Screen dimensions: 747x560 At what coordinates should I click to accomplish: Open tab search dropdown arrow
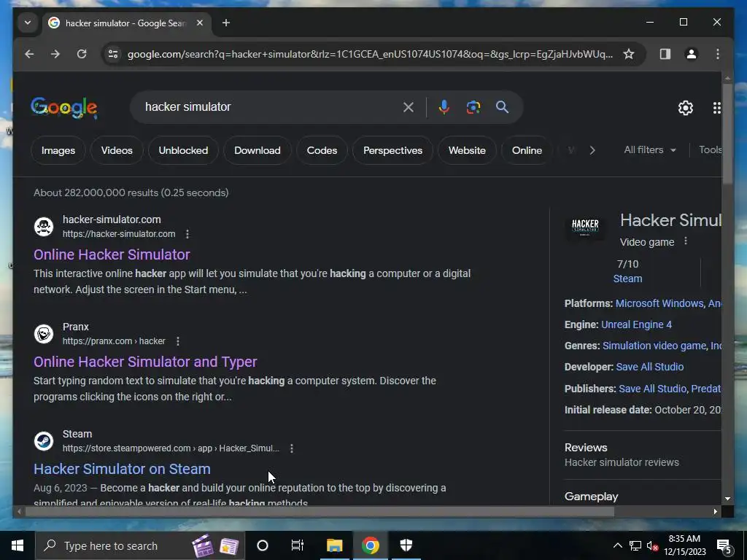click(28, 23)
